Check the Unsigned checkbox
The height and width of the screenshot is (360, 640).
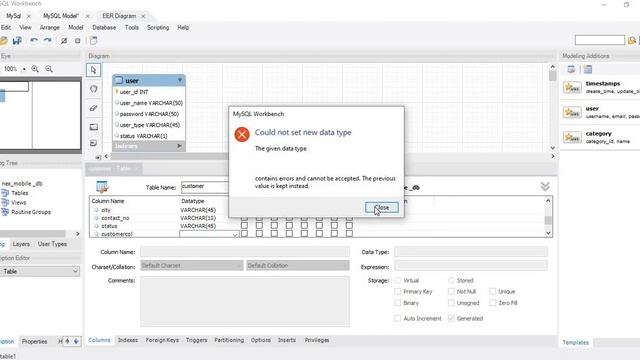point(451,303)
